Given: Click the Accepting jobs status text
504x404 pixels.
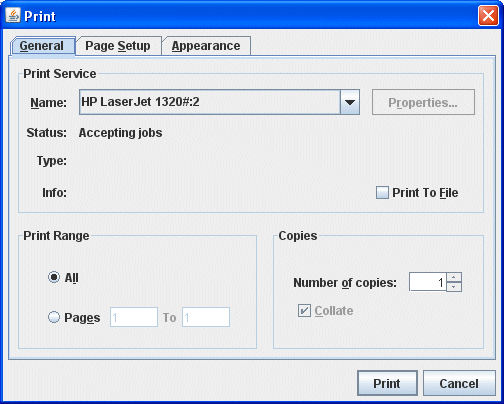Looking at the screenshot, I should coord(120,133).
